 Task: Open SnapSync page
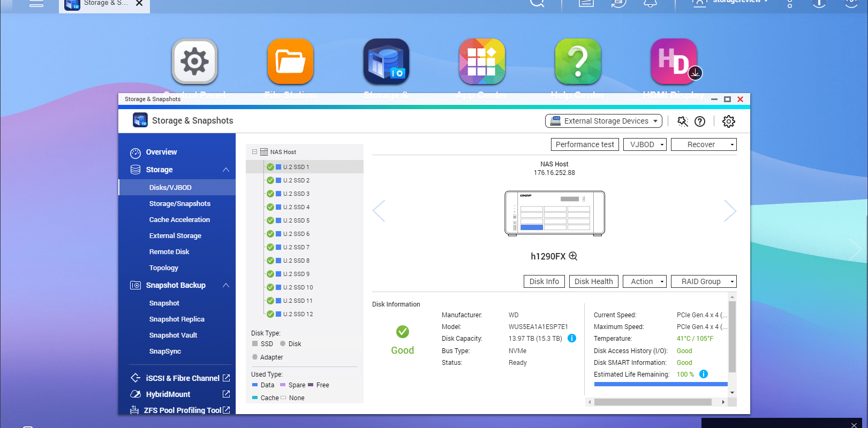coord(165,351)
